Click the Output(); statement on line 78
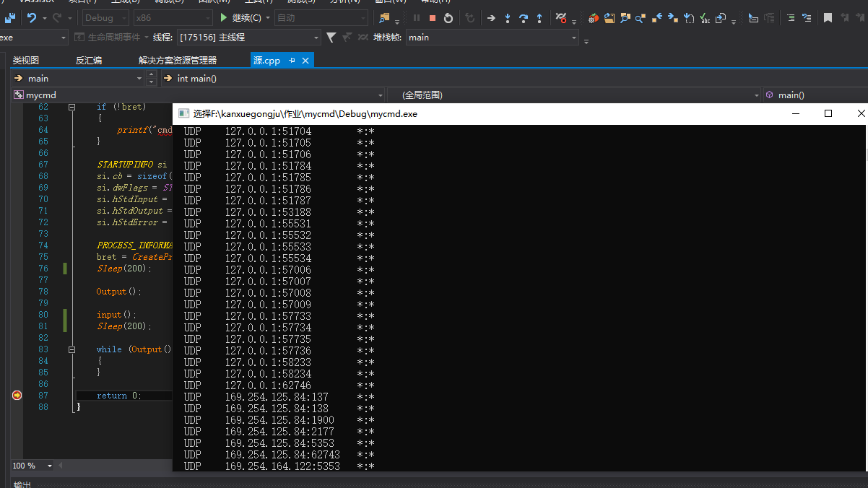Image resolution: width=868 pixels, height=488 pixels. [119, 292]
